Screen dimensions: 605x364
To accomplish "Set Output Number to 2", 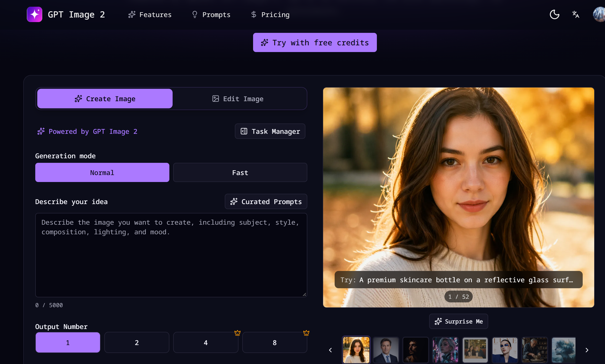I will (x=137, y=342).
